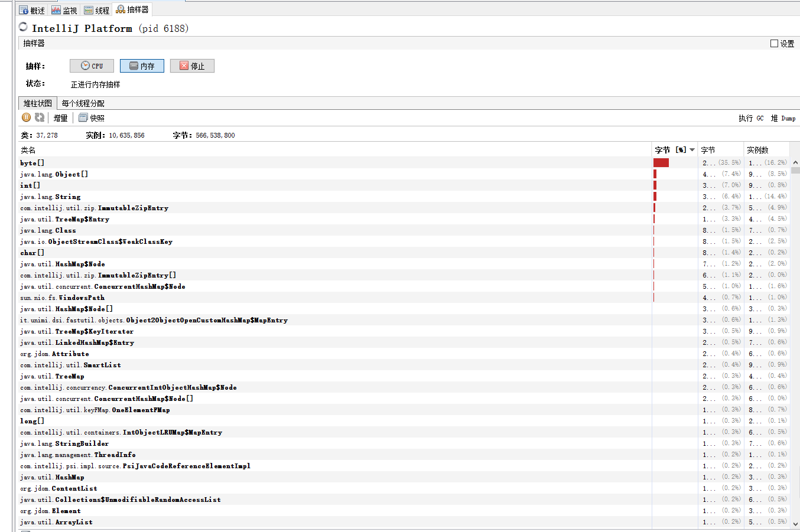The height and width of the screenshot is (532, 800).
Task: Open the 线程 threads tab
Action: click(x=97, y=10)
